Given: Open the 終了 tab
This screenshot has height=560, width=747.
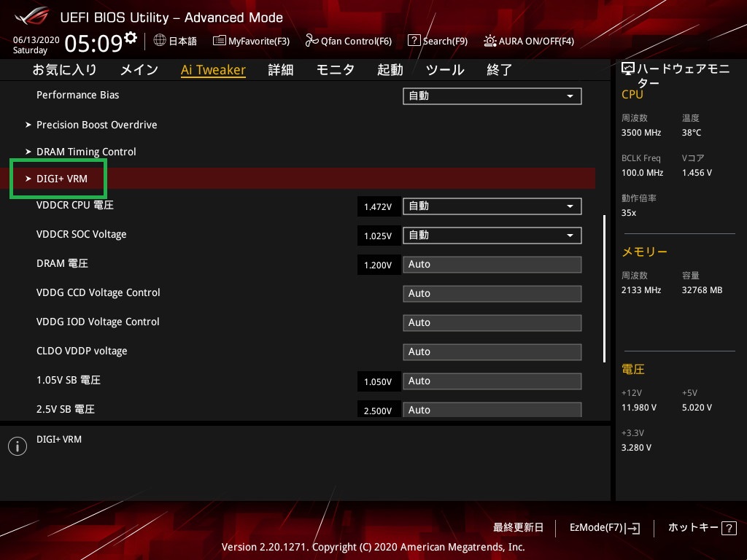Looking at the screenshot, I should [499, 70].
